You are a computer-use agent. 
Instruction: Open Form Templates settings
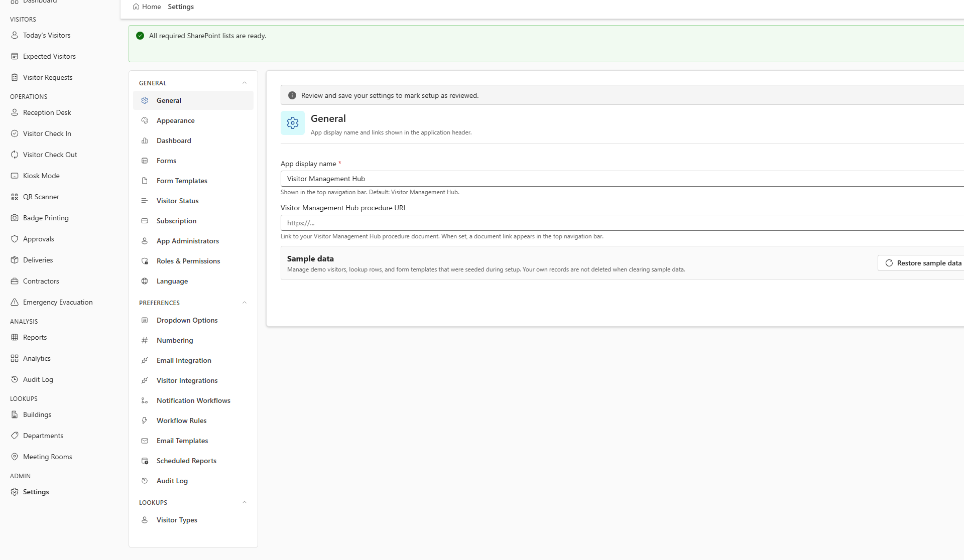pos(193,181)
